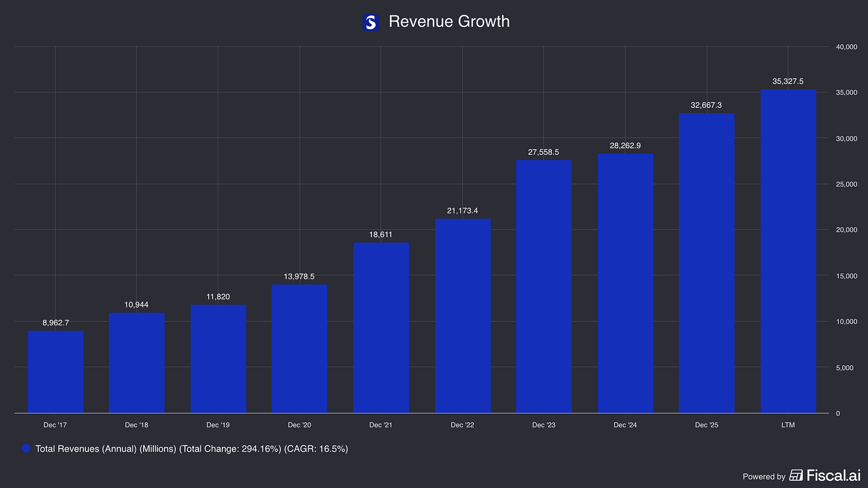The image size is (868, 488).
Task: Click the Fiscal.ai logo icon
Action: [x=795, y=475]
